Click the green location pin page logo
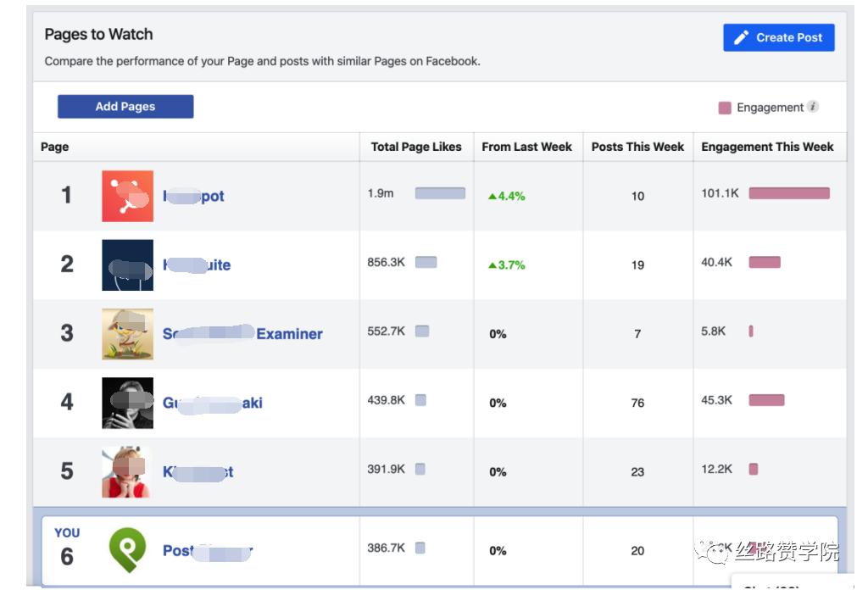 (127, 549)
